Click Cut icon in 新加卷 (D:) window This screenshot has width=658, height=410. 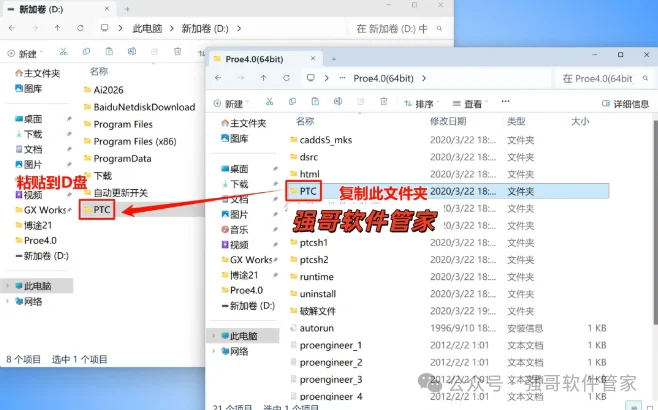[63, 52]
